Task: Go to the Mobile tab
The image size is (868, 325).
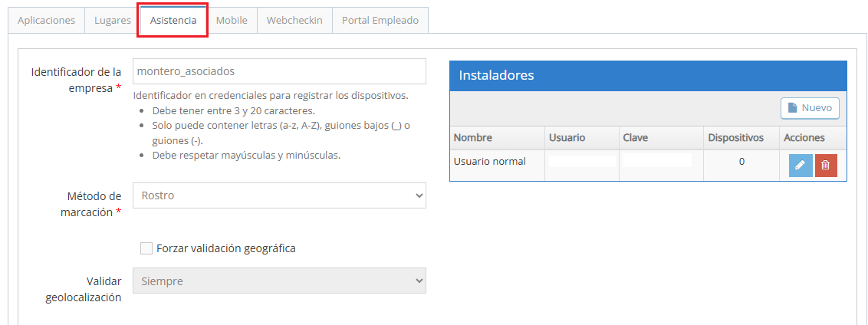Action: click(x=232, y=21)
